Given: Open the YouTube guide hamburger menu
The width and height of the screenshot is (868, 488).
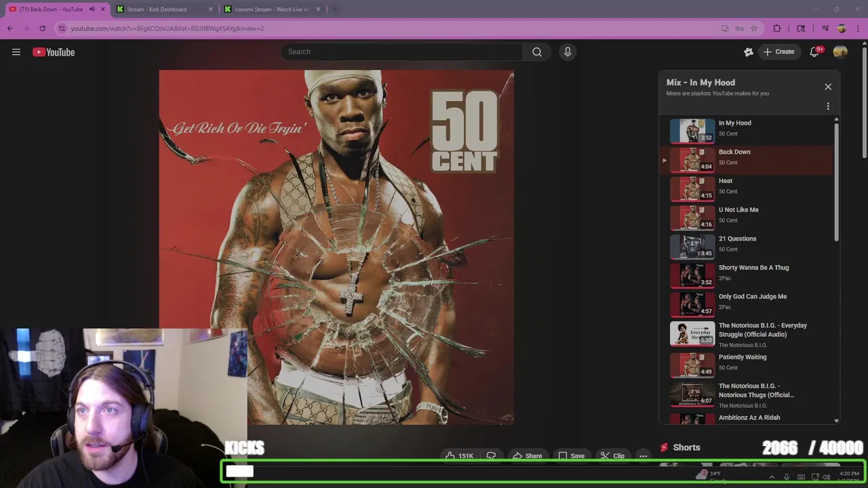Looking at the screenshot, I should coord(16,52).
